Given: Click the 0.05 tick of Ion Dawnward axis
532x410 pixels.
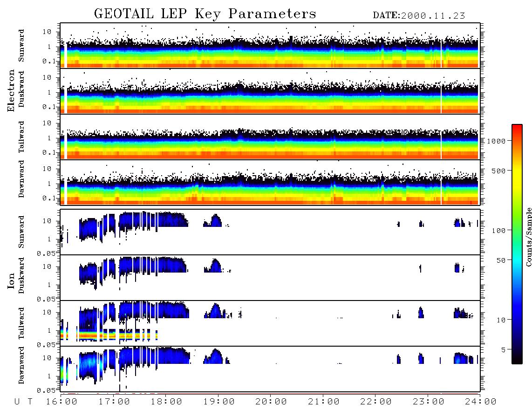Looking at the screenshot, I should 46,390.
